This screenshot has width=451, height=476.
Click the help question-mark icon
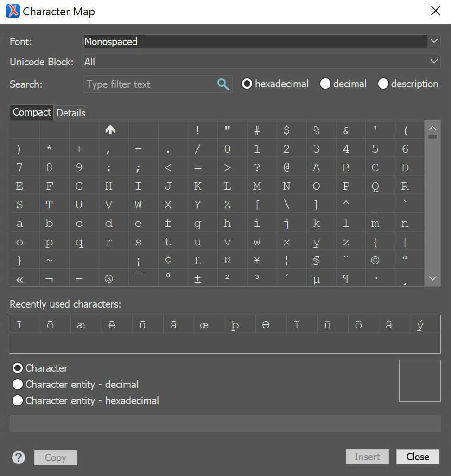(x=18, y=457)
